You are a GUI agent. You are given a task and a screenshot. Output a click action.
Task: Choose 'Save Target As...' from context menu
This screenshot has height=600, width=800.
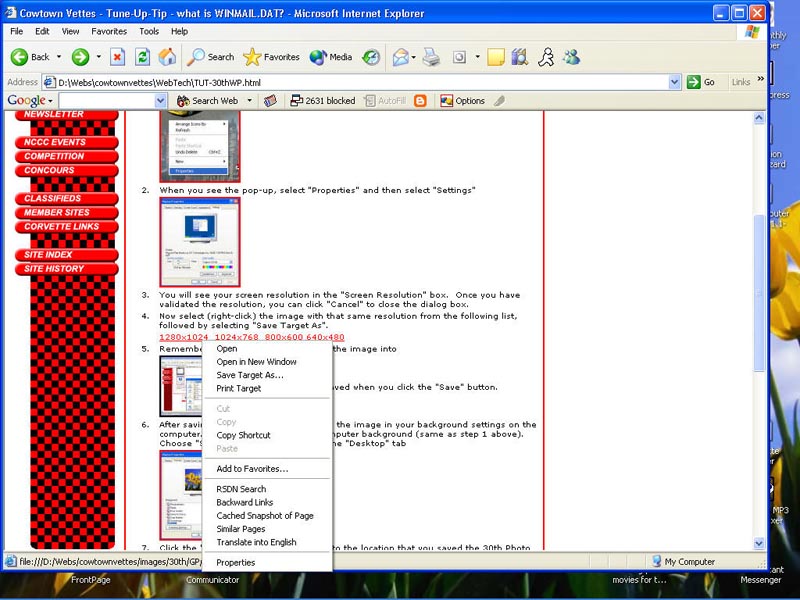[x=250, y=375]
